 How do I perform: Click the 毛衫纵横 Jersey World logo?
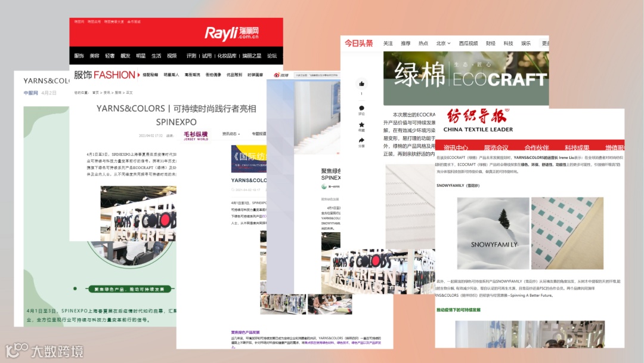click(x=196, y=136)
